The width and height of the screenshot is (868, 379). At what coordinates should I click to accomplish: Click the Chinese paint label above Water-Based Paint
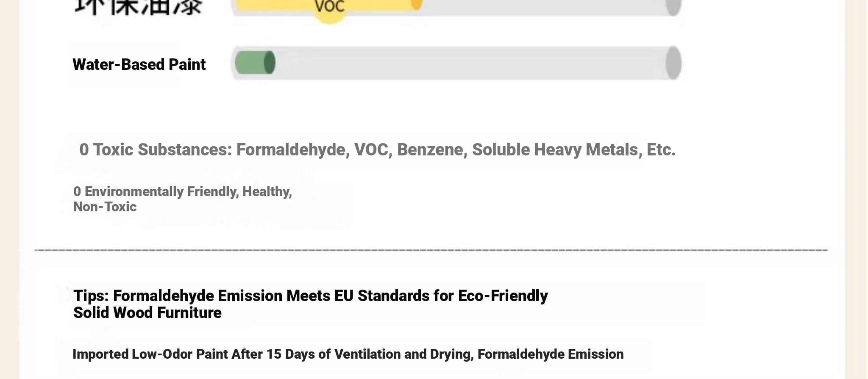pyautogui.click(x=138, y=7)
